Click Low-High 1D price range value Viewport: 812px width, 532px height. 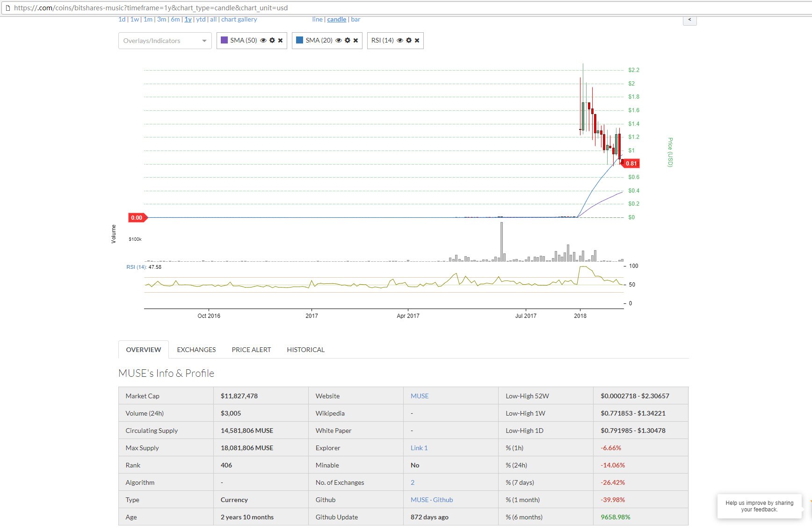[633, 431]
